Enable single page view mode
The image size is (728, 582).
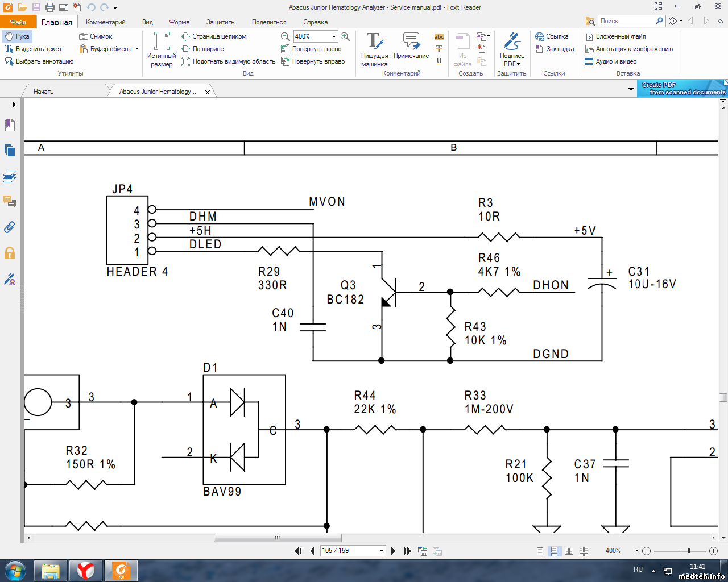540,551
